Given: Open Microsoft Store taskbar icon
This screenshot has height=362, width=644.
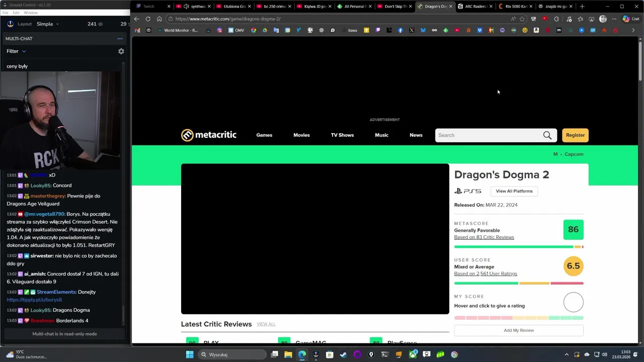Looking at the screenshot, I should pyautogui.click(x=330, y=354).
